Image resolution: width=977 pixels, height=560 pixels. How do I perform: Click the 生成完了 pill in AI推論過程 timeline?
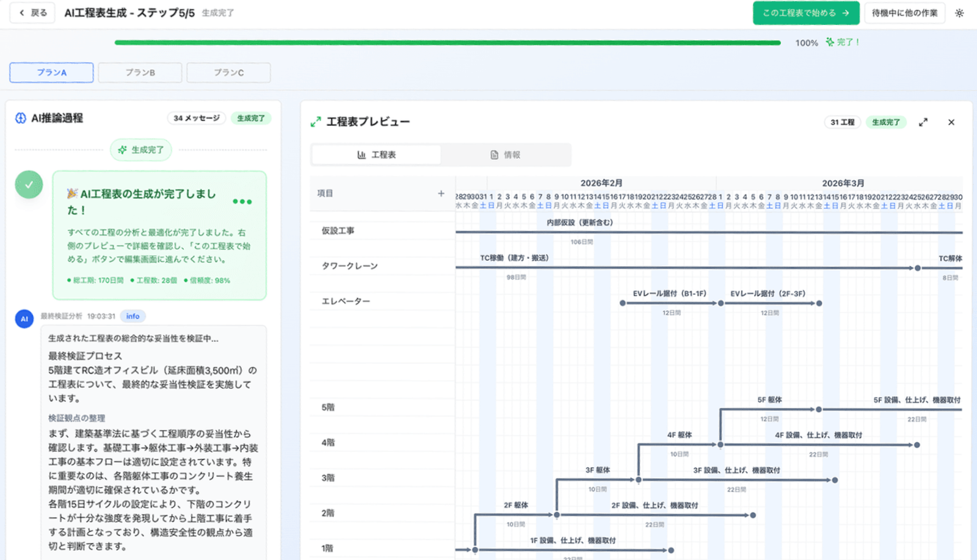point(141,150)
